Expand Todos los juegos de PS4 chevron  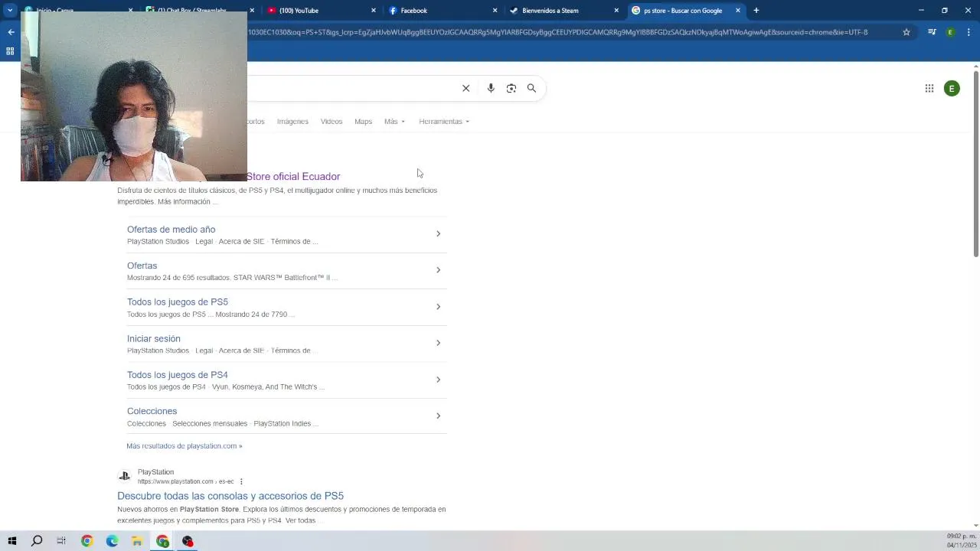438,380
